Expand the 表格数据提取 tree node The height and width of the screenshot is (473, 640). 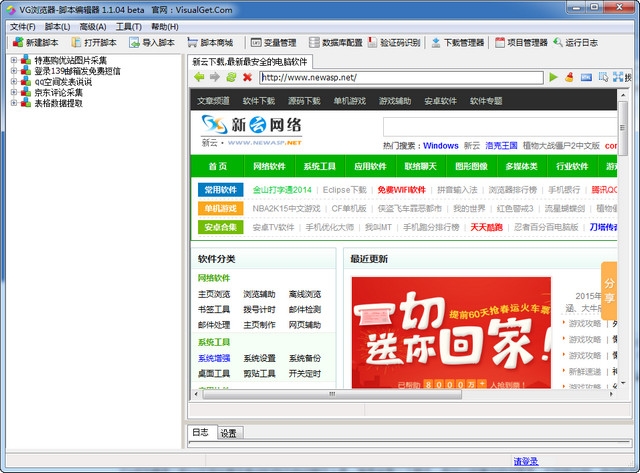(x=14, y=102)
